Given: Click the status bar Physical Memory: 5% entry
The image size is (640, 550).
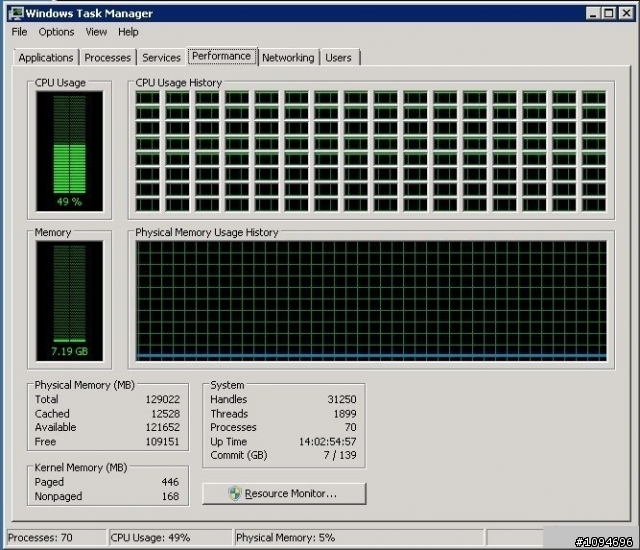Looking at the screenshot, I should coord(359,538).
